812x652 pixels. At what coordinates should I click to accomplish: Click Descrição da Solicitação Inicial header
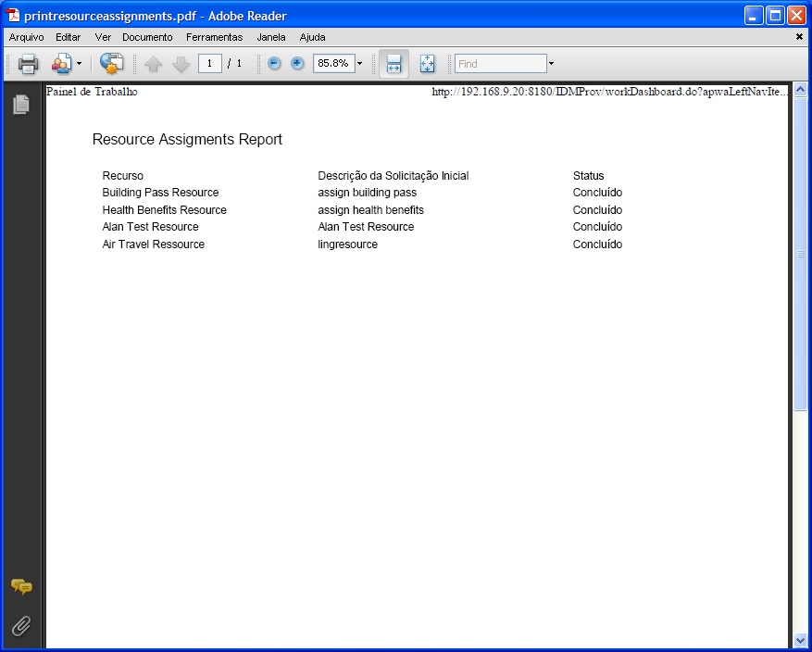coord(394,176)
